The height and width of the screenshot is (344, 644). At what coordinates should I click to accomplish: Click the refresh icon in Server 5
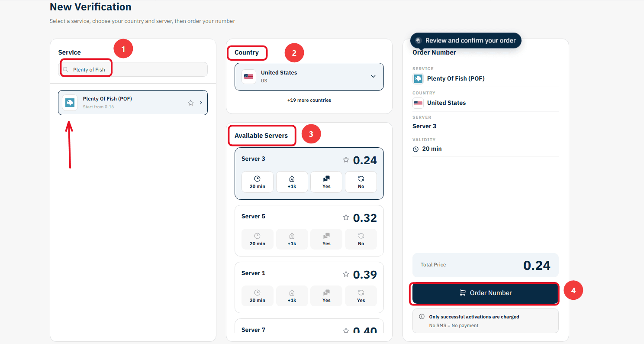pyautogui.click(x=361, y=236)
